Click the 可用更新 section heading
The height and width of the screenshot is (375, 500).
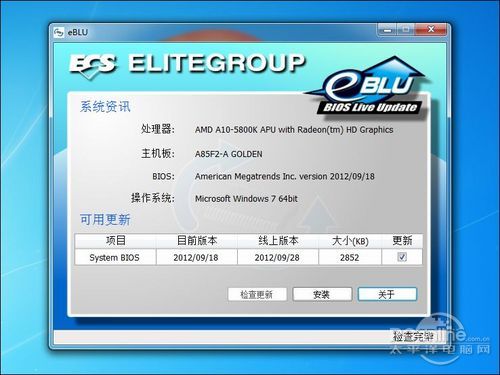pos(105,220)
